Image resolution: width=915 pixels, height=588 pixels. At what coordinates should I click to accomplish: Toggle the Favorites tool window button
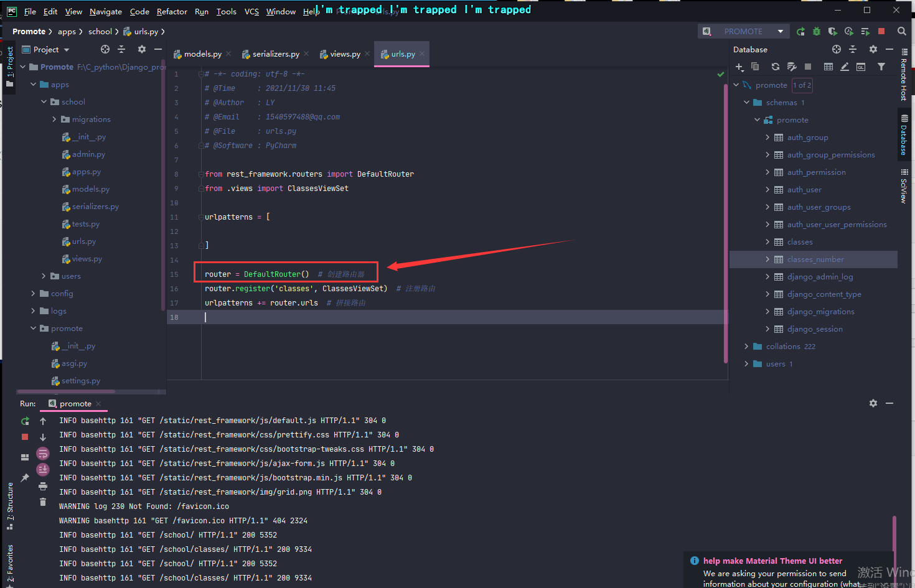[x=9, y=565]
